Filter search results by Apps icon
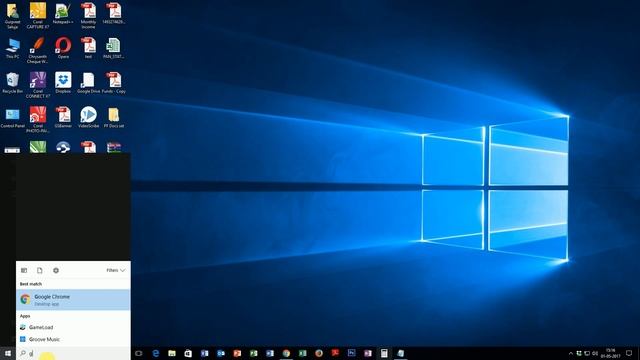 pos(24,270)
